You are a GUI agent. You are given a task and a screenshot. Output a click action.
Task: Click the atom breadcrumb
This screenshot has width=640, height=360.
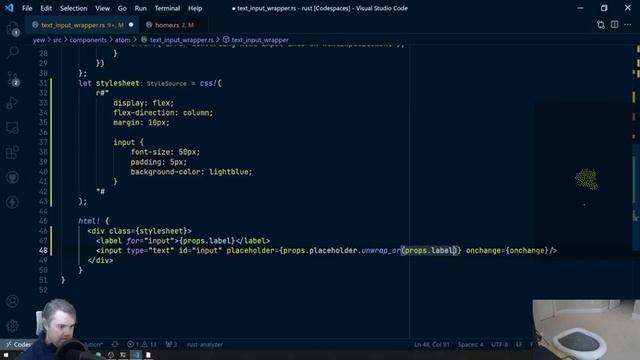coord(122,40)
